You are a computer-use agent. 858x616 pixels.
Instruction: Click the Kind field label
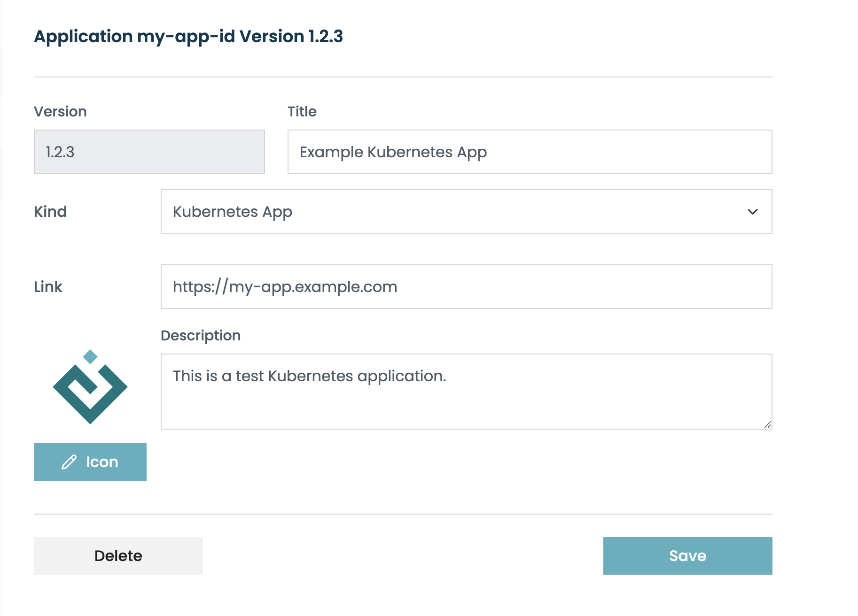[50, 212]
